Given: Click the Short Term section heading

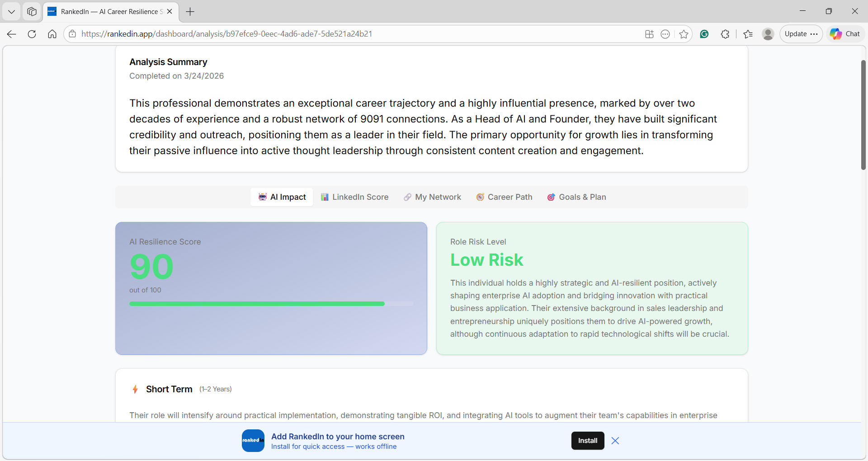Looking at the screenshot, I should click(x=169, y=389).
